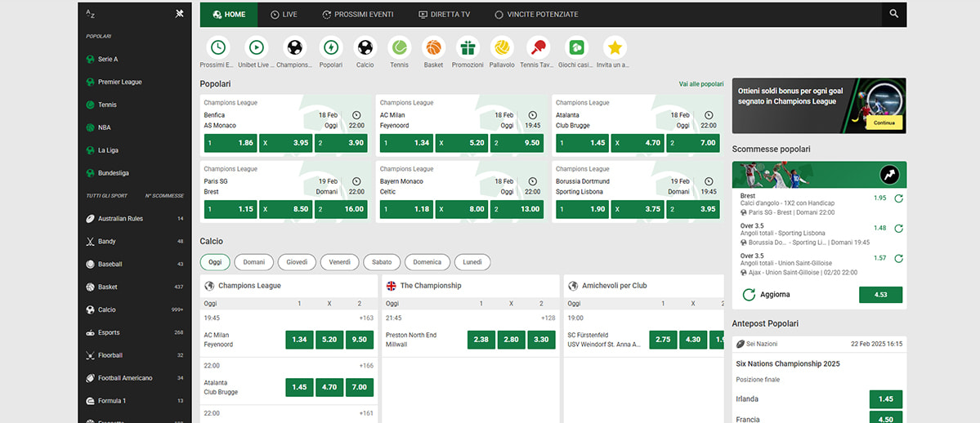Open +128 markets for Preston match
This screenshot has width=980, height=423.
click(x=548, y=318)
